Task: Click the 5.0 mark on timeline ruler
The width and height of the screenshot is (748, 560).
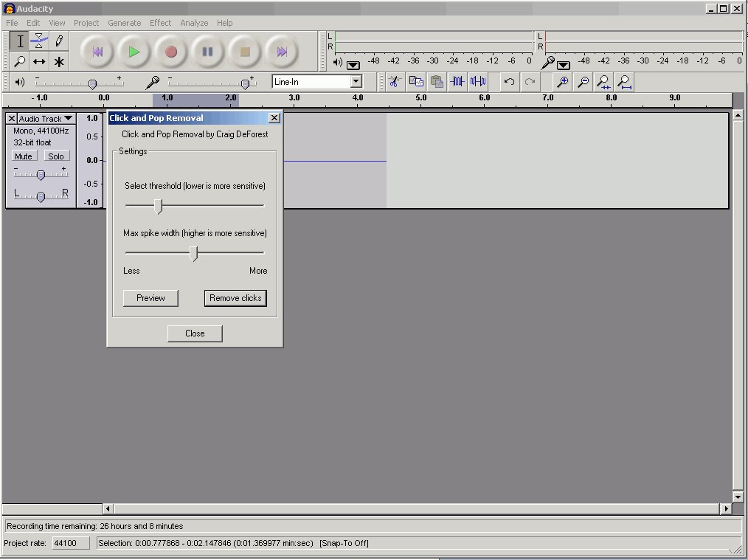Action: [x=420, y=98]
